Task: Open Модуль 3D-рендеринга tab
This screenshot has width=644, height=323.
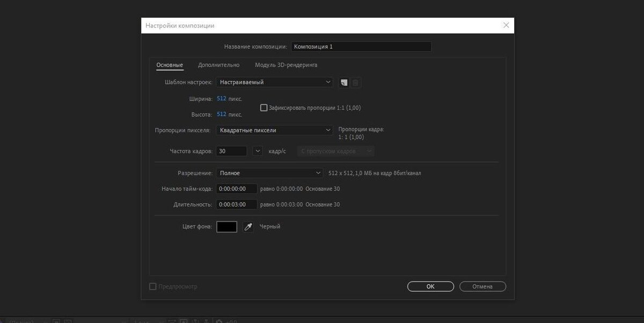Action: click(x=286, y=65)
